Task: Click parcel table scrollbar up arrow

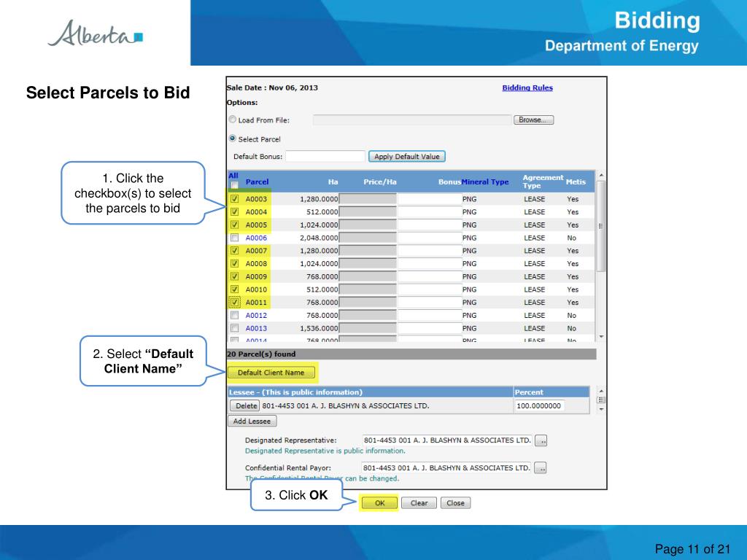Action: pos(601,175)
